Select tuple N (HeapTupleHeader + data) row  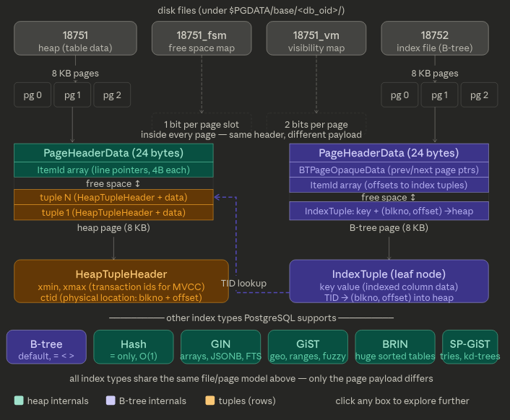point(113,197)
